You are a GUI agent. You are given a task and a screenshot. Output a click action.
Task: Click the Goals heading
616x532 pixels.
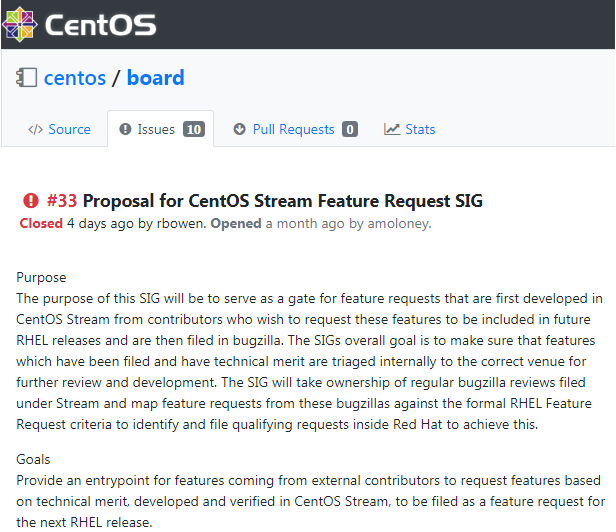pyautogui.click(x=33, y=459)
